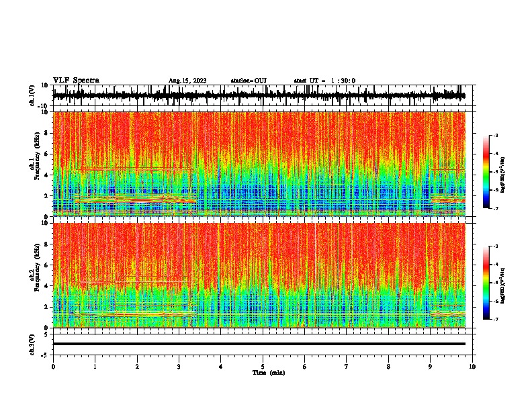This screenshot has width=532, height=411.
Task: Click the "7" tick on the Time axis
Action: (x=347, y=367)
